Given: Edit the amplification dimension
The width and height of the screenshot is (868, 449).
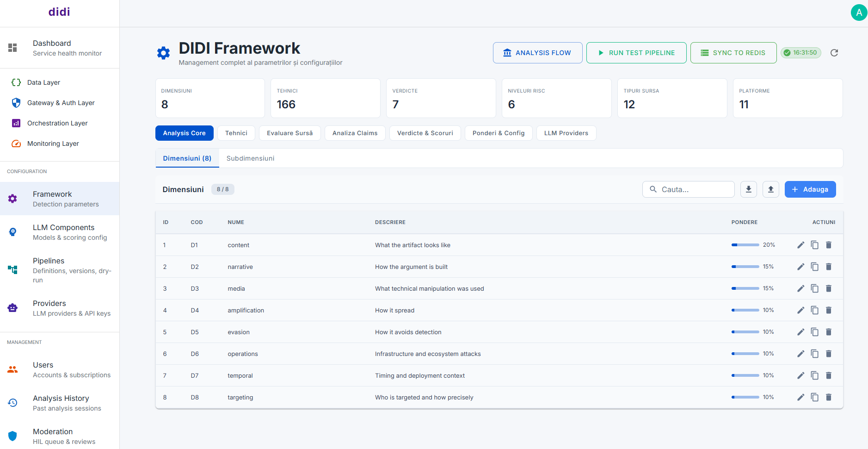Looking at the screenshot, I should tap(801, 310).
